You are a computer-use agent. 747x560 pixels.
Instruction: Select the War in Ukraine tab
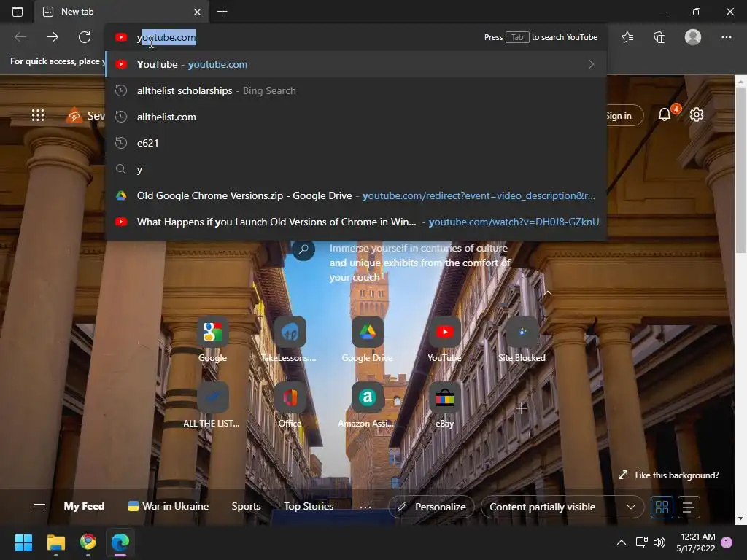click(x=169, y=506)
